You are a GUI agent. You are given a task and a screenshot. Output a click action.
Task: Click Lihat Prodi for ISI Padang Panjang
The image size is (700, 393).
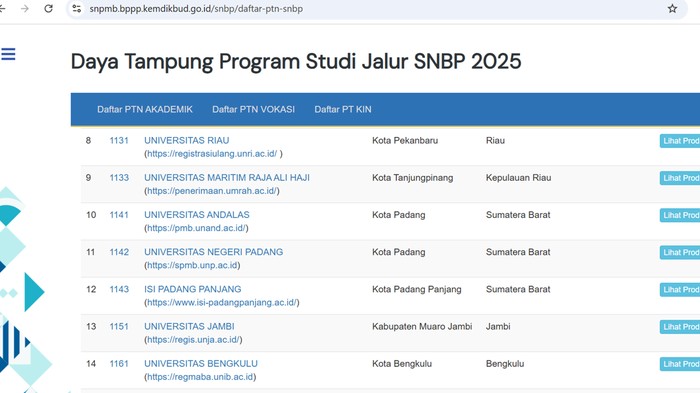coord(680,289)
